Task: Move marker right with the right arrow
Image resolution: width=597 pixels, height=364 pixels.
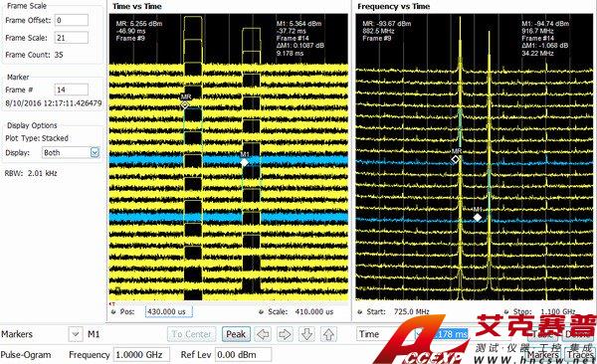Action: [285, 334]
